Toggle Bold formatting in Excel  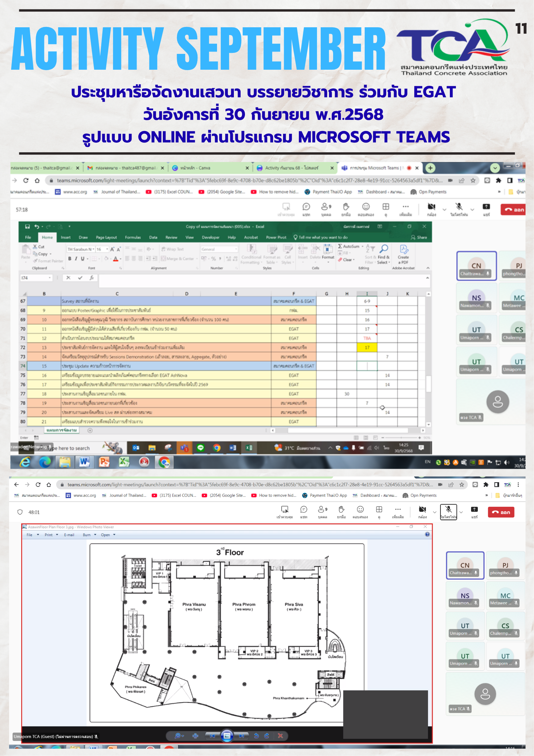pyautogui.click(x=70, y=259)
